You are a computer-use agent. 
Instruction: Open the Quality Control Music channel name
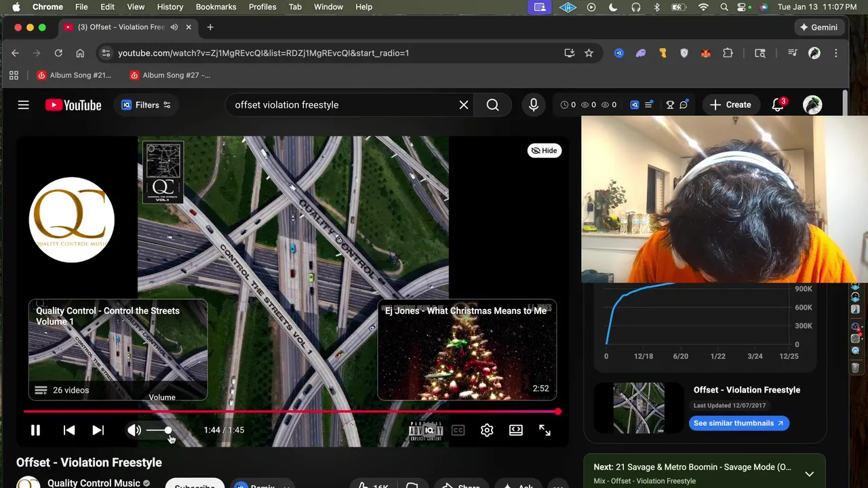[x=94, y=483]
